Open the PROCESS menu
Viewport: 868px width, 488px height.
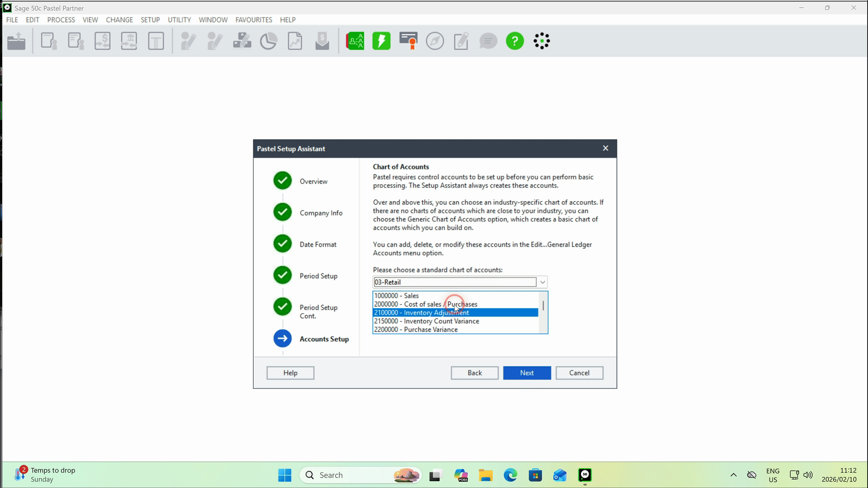(61, 20)
